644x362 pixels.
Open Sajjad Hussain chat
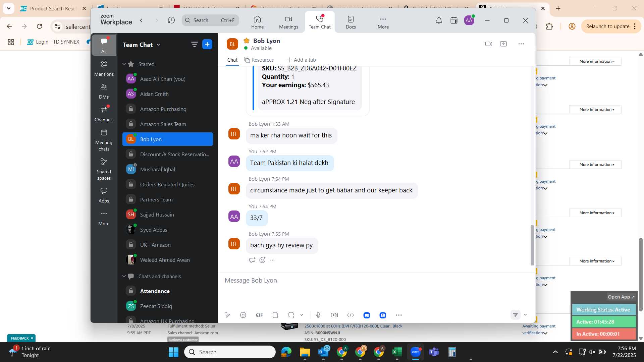pos(168,215)
